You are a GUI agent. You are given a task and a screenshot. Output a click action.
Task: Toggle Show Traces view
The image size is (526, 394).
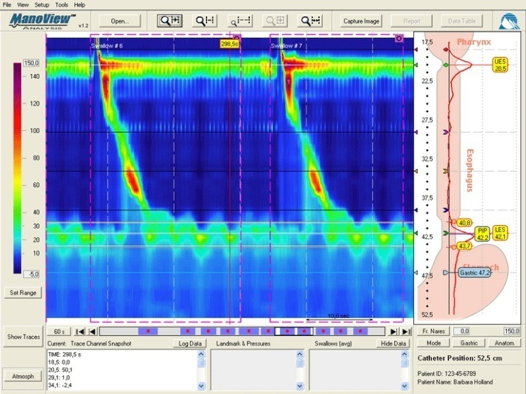23,336
